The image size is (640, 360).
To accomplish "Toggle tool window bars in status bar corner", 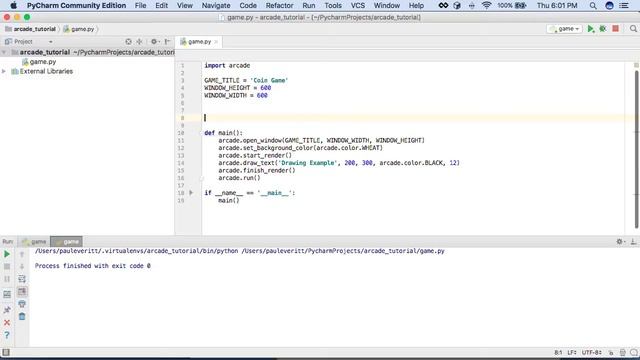I will [6, 352].
